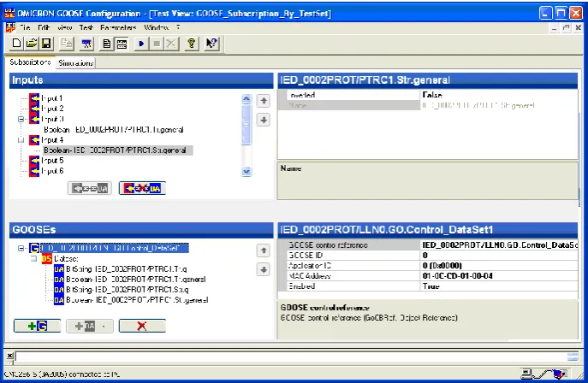Image resolution: width=588 pixels, height=383 pixels.
Task: Click the red DS Dataset icon
Action: pos(46,259)
